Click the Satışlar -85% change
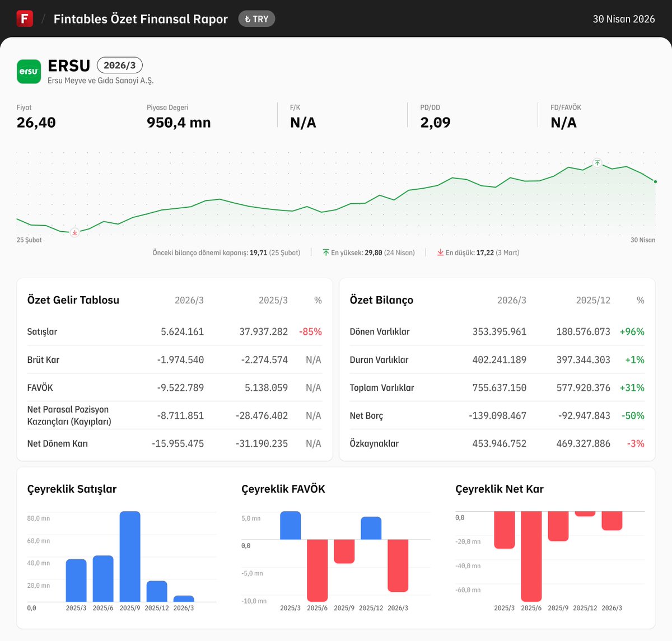Viewport: 672px width, 641px height. point(310,331)
